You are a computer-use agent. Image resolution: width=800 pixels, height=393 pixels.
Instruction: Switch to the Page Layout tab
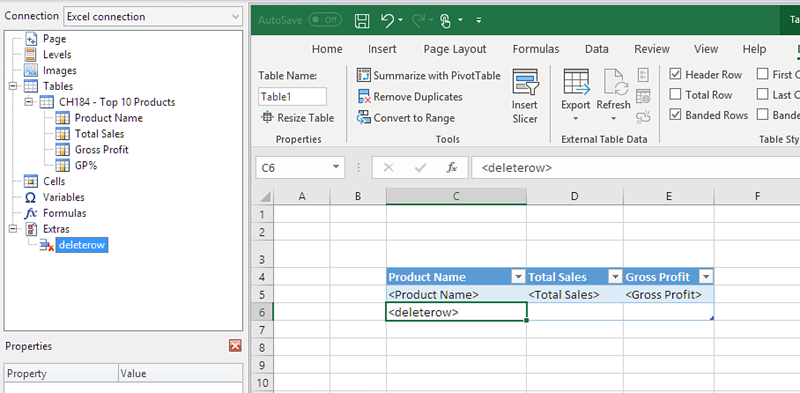455,49
